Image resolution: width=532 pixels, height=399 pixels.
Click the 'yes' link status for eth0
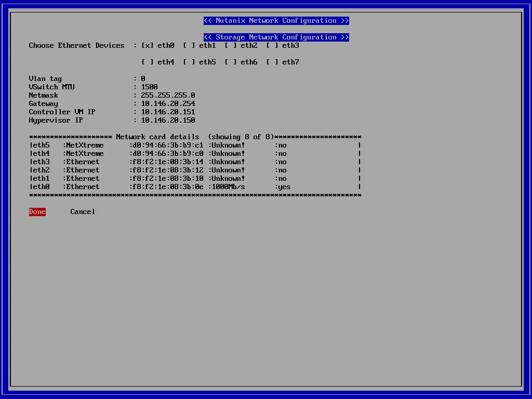pos(284,187)
